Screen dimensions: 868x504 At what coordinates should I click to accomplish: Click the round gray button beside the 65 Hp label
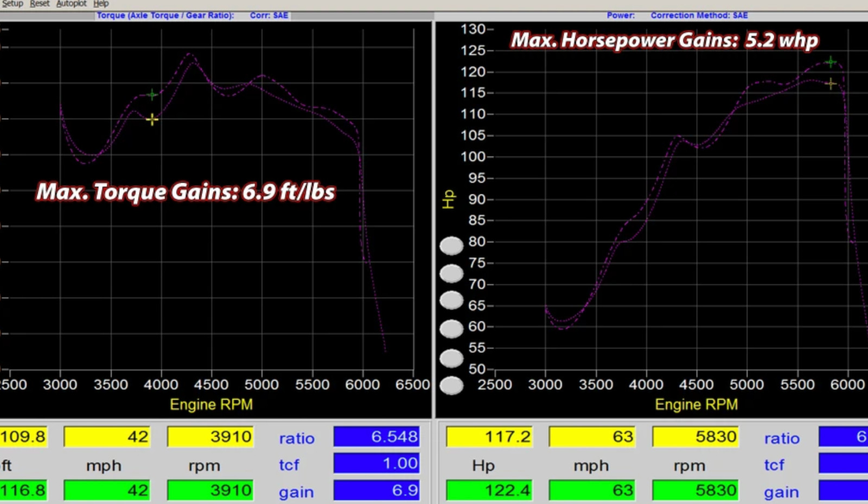(451, 300)
